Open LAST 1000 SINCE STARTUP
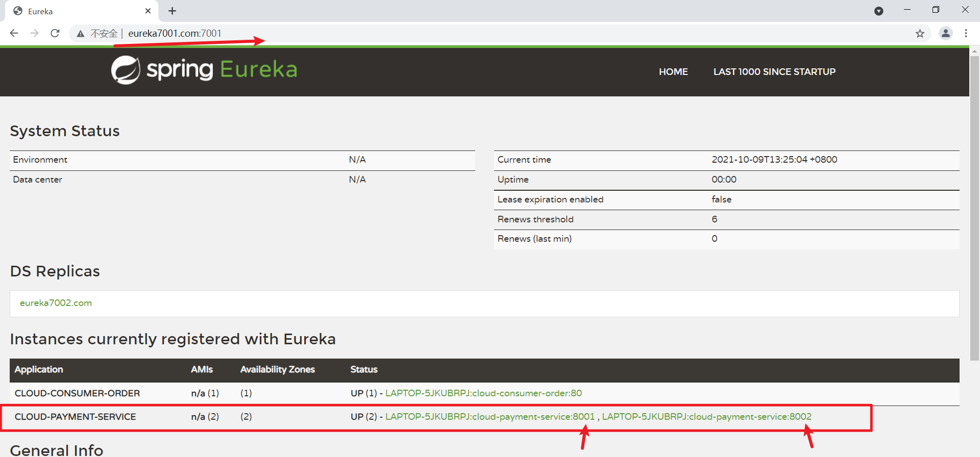Viewport: 980px width, 457px height. (x=774, y=72)
